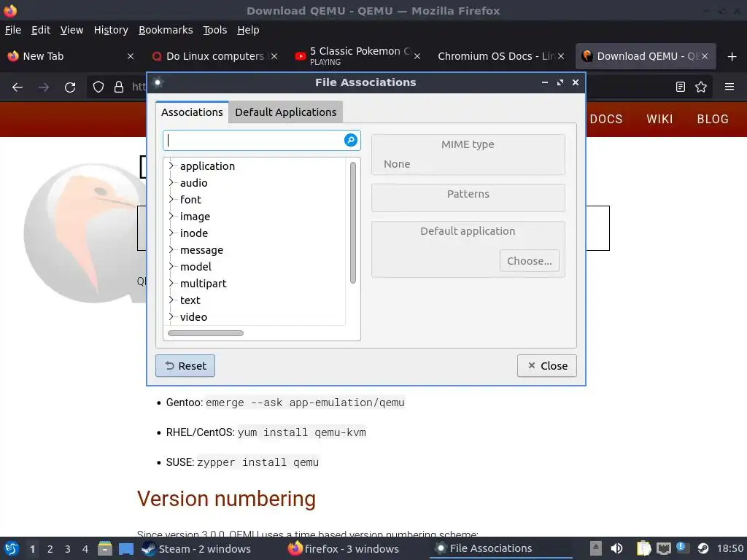
Task: Expand the model MIME category
Action: [x=171, y=266]
